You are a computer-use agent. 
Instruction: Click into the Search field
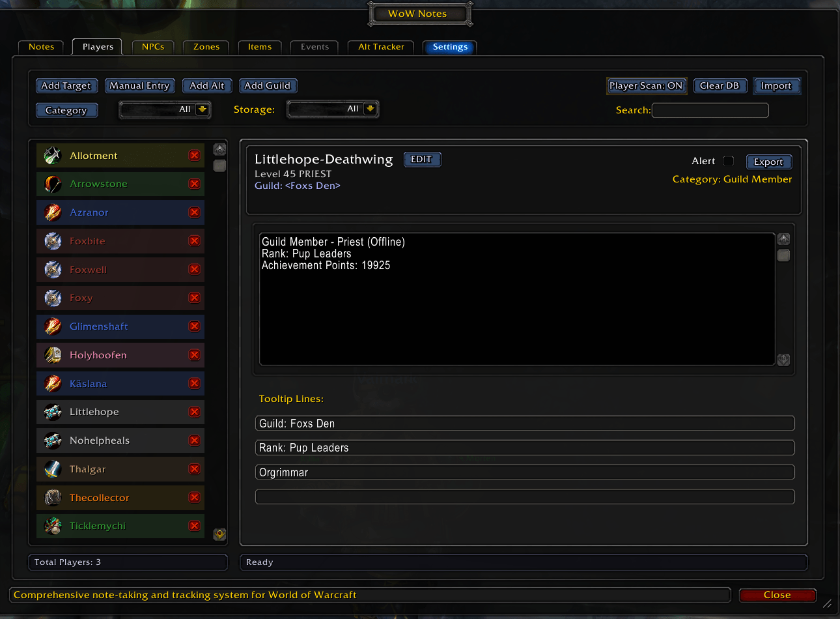click(710, 111)
